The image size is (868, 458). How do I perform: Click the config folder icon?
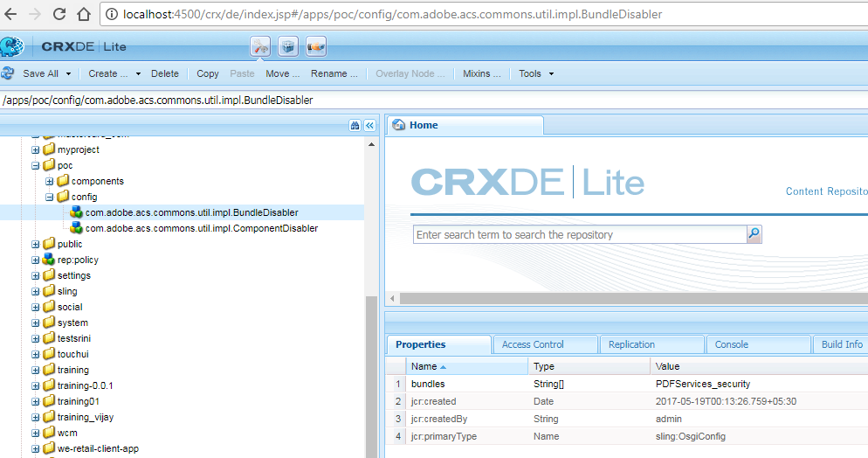point(63,197)
